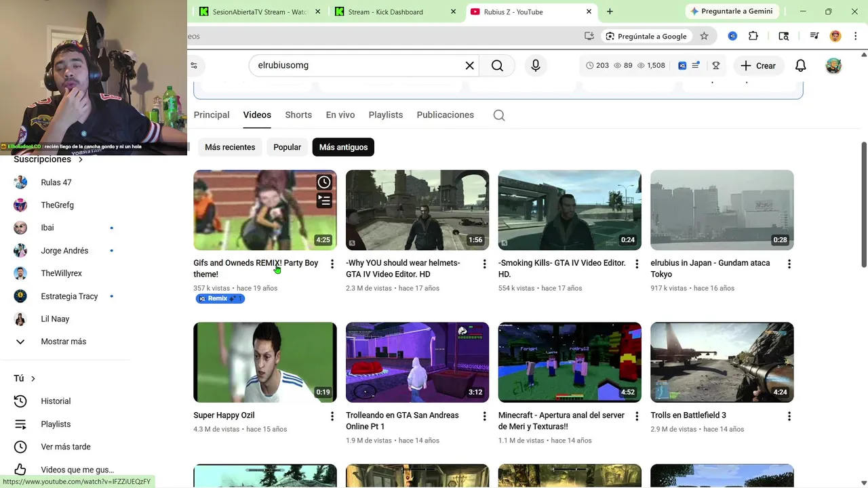This screenshot has height=488, width=868.
Task: Open options menu for Trolls en Battlefield 3
Action: pos(789,416)
